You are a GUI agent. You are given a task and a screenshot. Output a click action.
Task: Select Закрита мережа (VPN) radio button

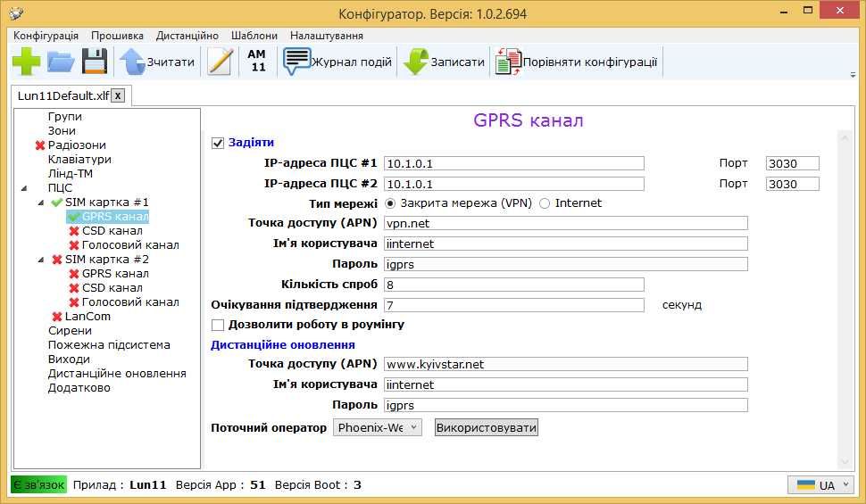tap(390, 203)
